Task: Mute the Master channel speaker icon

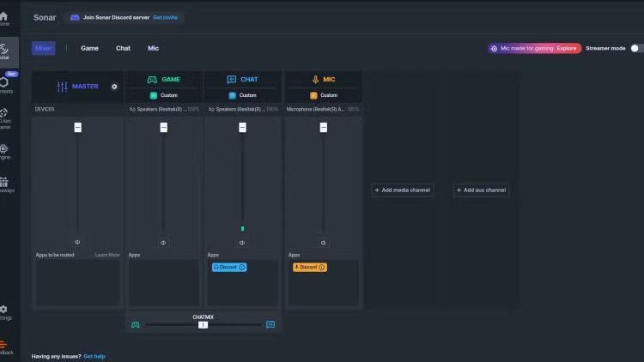Action: [77, 243]
